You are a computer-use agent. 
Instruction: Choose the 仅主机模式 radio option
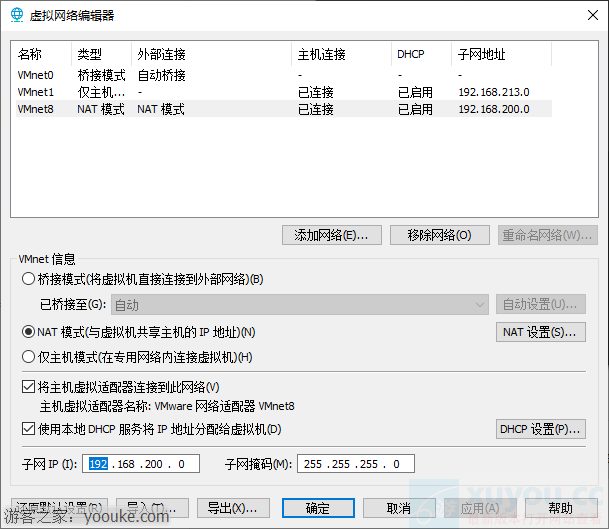coord(28,357)
